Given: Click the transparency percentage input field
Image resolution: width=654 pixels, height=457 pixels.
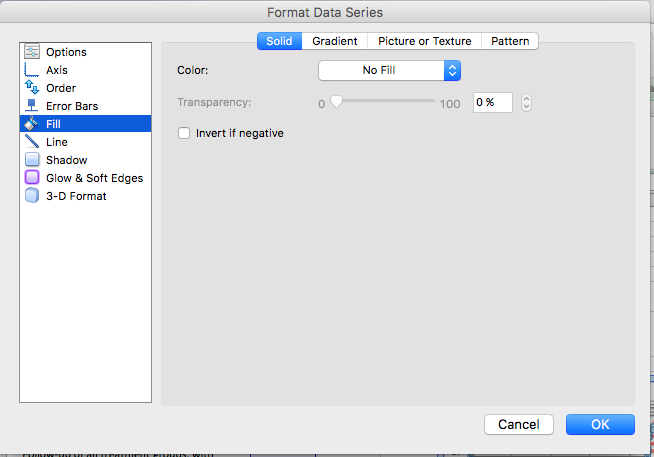Looking at the screenshot, I should point(492,102).
